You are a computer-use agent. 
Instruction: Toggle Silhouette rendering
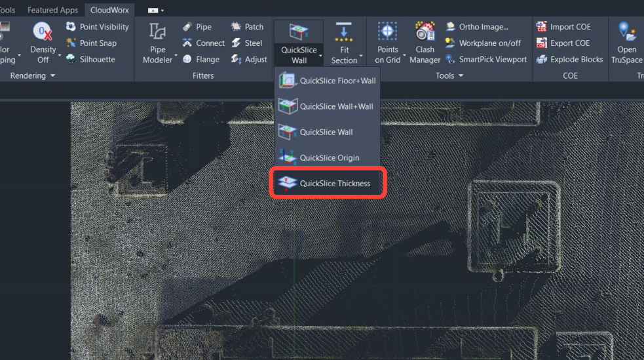(90, 59)
